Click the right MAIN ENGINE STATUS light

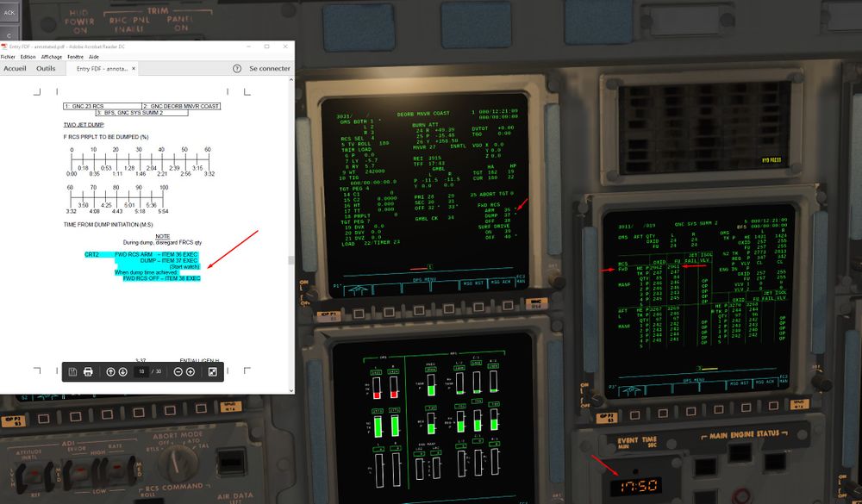tap(775, 463)
